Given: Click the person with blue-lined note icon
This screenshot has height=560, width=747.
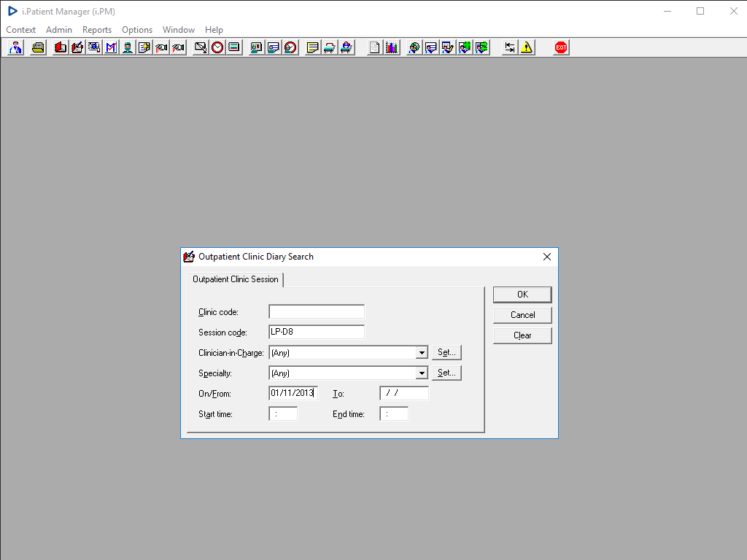Looking at the screenshot, I should click(273, 47).
